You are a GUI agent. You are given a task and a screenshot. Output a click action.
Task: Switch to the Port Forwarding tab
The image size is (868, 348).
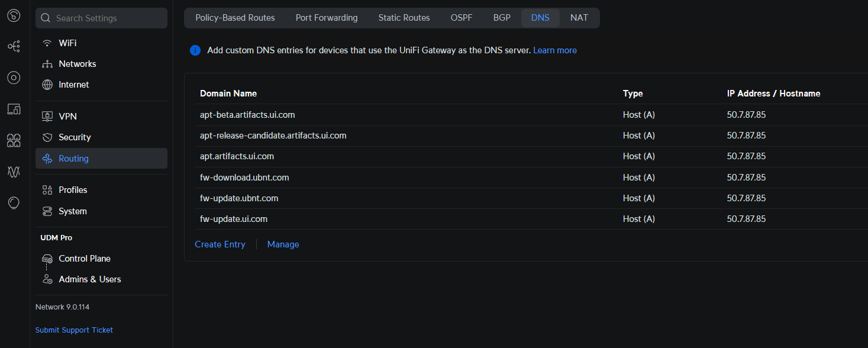pos(327,18)
